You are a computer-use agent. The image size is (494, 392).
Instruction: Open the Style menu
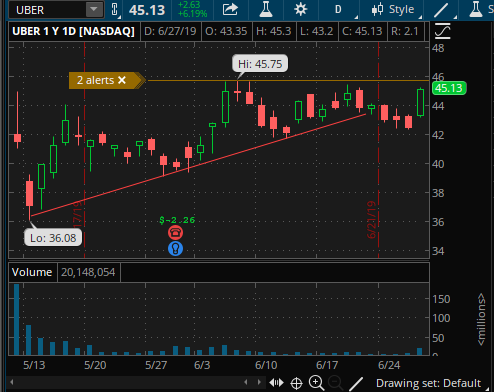point(393,9)
